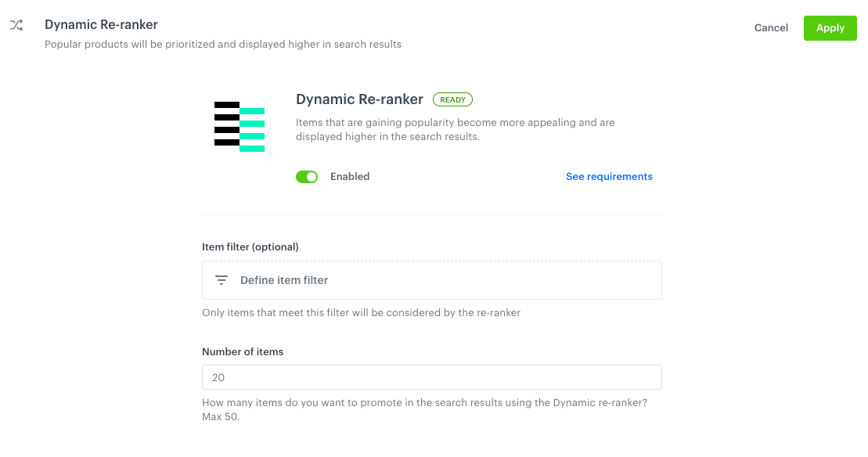Open the See requirements link
868x457 pixels.
pyautogui.click(x=609, y=176)
